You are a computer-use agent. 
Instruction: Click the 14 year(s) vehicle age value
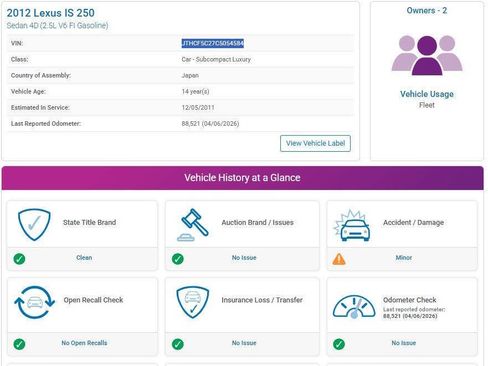coord(195,91)
